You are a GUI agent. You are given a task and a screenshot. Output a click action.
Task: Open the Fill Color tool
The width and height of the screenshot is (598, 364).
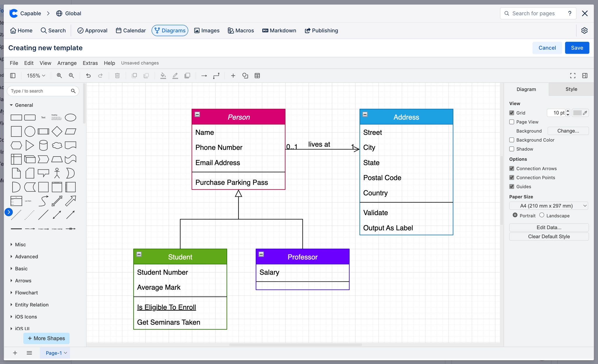(x=163, y=75)
